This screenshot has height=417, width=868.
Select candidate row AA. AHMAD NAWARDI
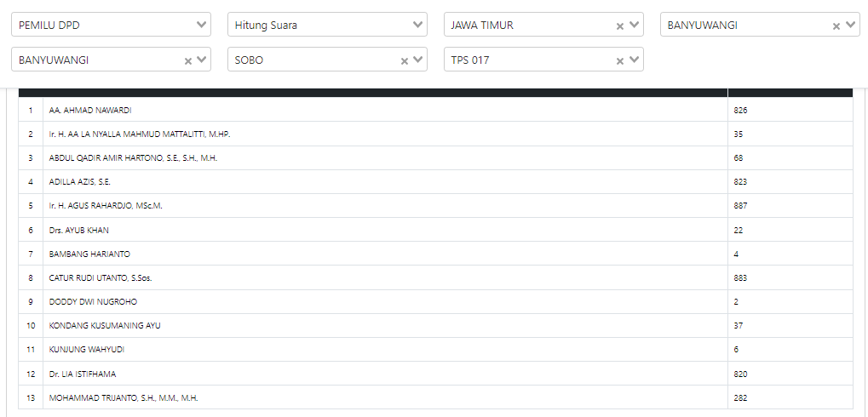[90, 111]
